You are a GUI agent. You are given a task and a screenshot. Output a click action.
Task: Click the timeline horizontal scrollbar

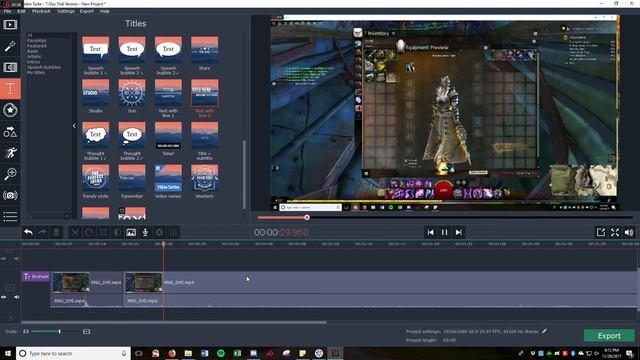173,322
